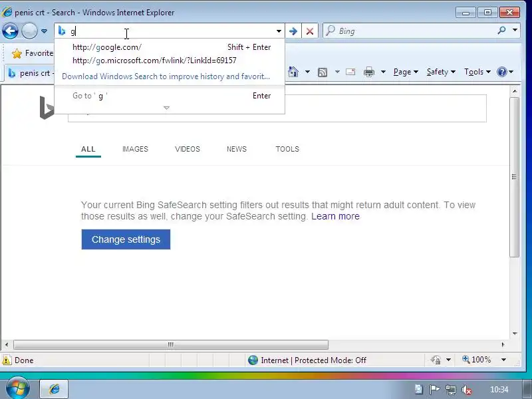Click Internet Explorer taskbar button

point(55,389)
